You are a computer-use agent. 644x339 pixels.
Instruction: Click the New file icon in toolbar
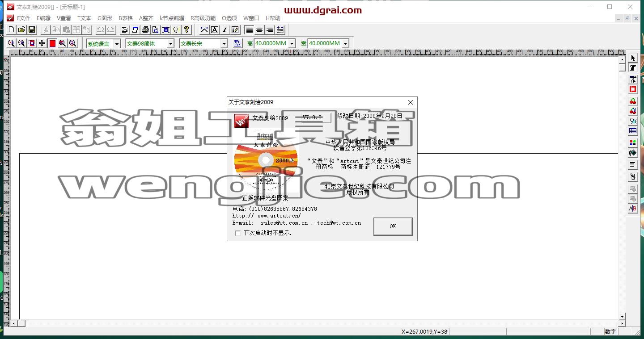point(12,29)
